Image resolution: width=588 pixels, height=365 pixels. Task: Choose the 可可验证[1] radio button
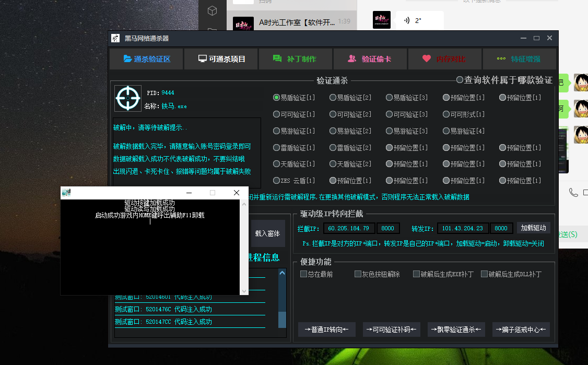point(276,114)
